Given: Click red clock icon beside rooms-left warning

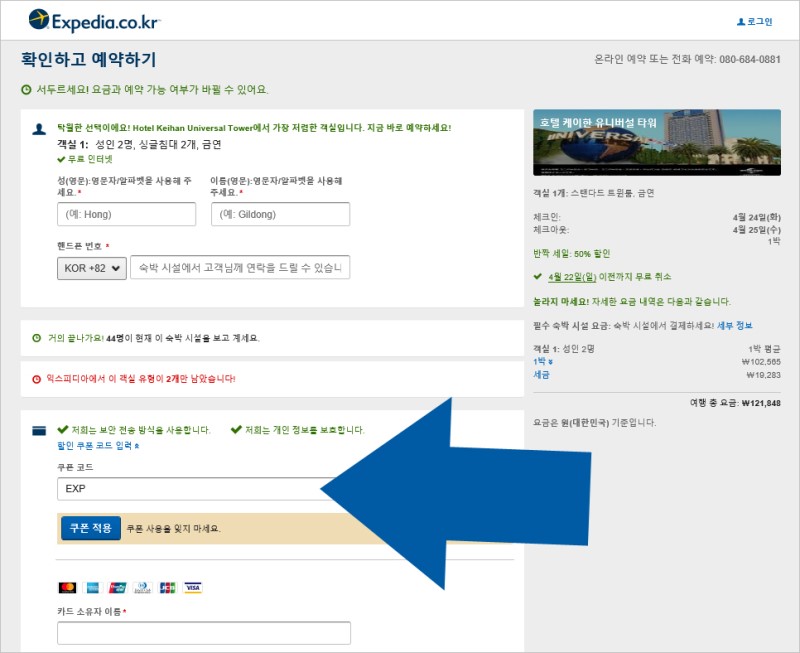Looking at the screenshot, I should pyautogui.click(x=36, y=379).
